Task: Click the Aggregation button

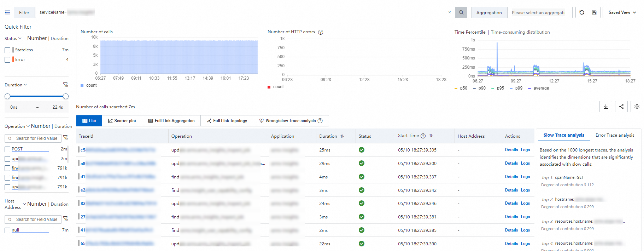Action: coord(489,12)
